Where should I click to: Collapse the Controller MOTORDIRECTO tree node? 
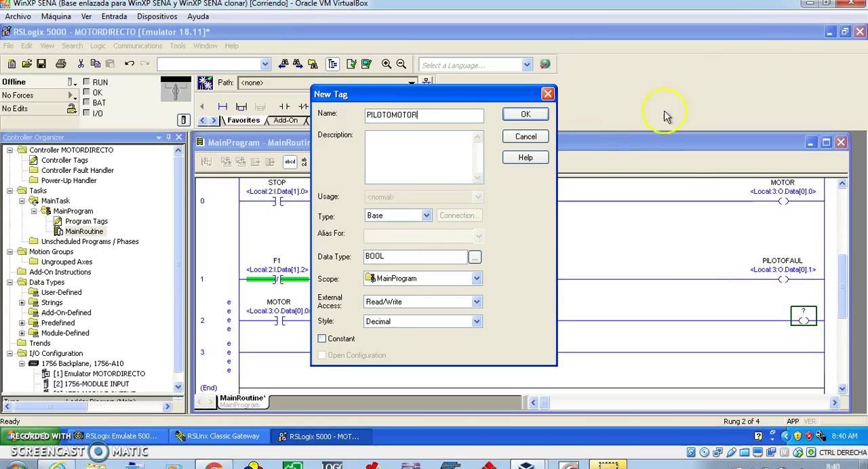pyautogui.click(x=10, y=150)
